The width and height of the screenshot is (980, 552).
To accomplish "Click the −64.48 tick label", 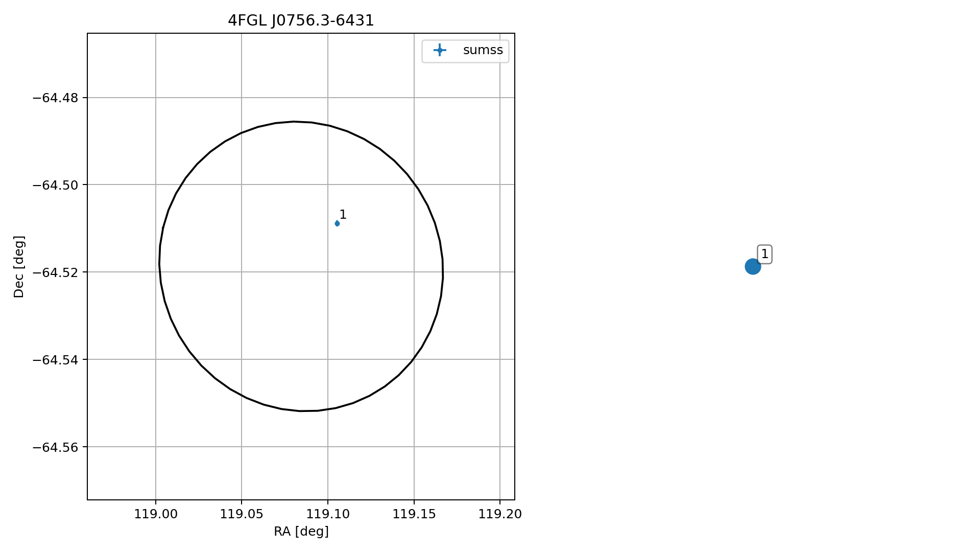I will (x=56, y=98).
